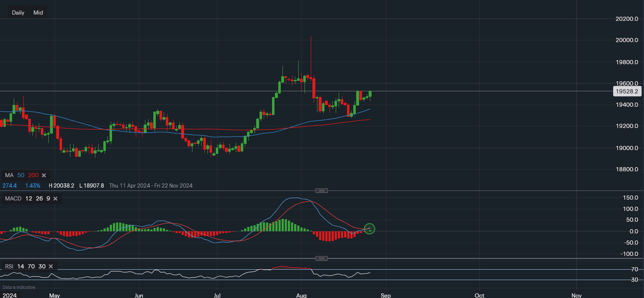Click the current price tag 19528.2

tap(627, 91)
